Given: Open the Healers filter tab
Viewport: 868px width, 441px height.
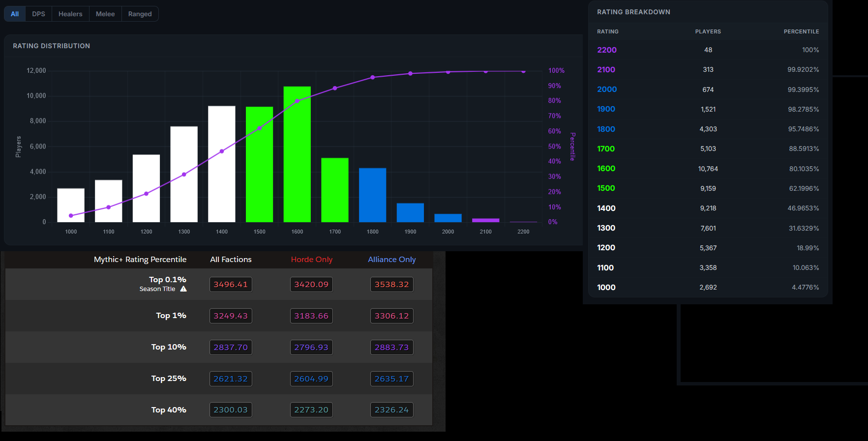Looking at the screenshot, I should coord(70,14).
